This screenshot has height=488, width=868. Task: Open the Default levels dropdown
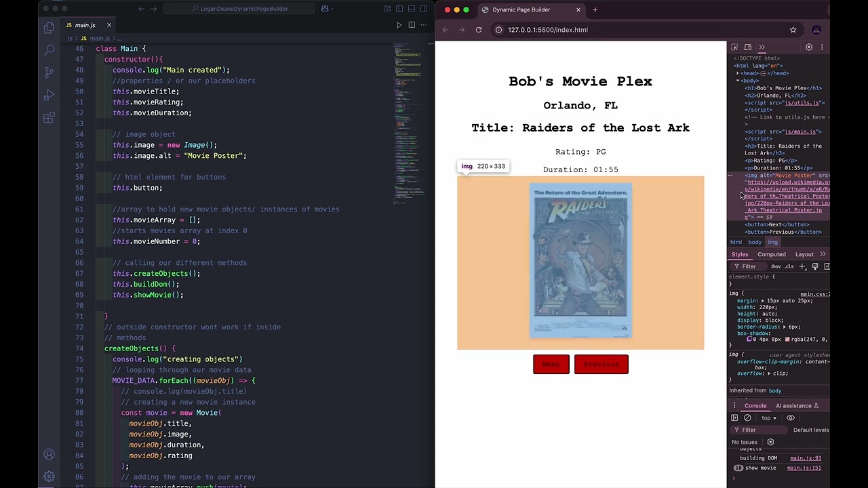[x=811, y=430]
